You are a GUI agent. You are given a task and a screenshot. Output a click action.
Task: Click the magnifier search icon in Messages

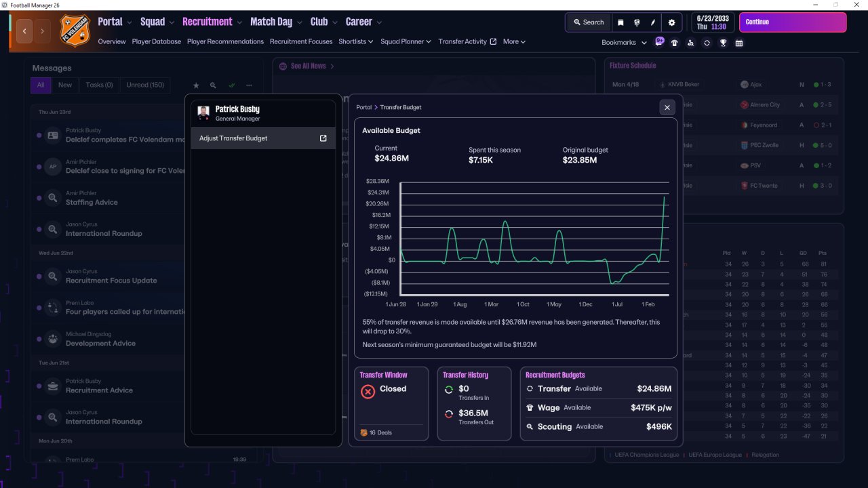pyautogui.click(x=213, y=85)
